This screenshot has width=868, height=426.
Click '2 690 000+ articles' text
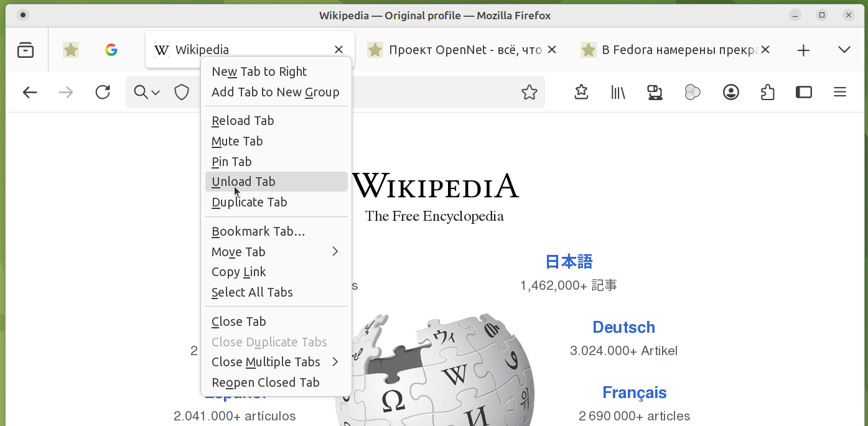[x=634, y=416]
